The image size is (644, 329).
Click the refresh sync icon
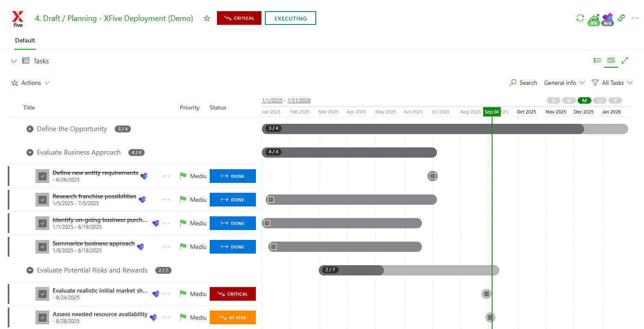(x=580, y=18)
